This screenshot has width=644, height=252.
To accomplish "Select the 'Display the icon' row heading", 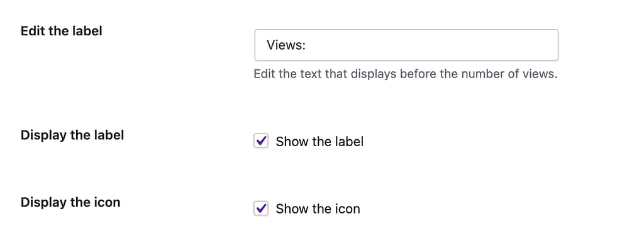I will [x=70, y=202].
